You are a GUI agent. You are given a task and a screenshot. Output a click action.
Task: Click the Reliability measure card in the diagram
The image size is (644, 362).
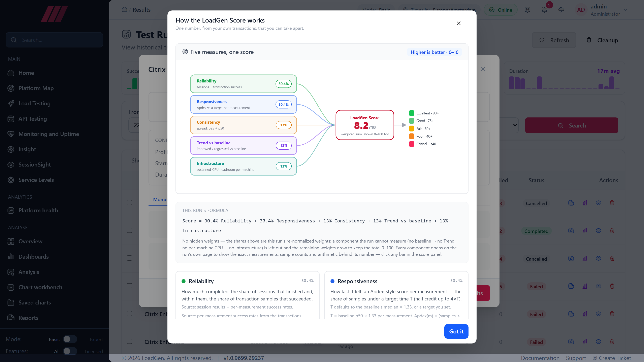pos(243,84)
